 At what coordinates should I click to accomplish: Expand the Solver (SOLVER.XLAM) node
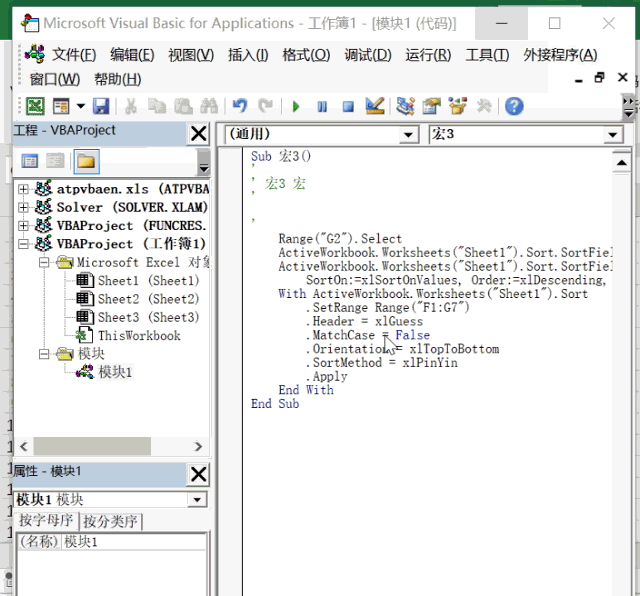tap(23, 207)
